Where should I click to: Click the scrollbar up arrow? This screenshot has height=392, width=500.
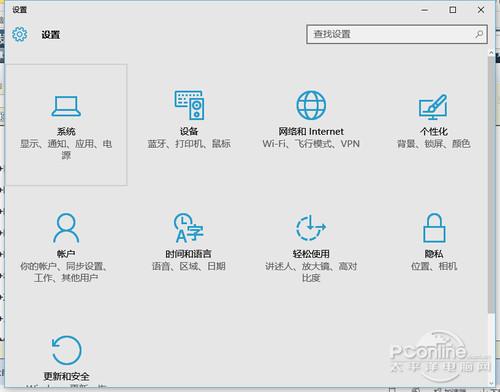[491, 53]
